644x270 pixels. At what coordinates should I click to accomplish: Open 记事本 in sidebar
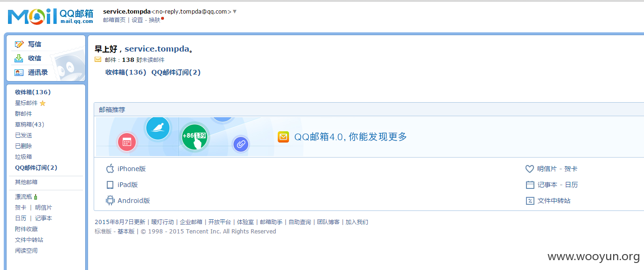click(x=44, y=218)
